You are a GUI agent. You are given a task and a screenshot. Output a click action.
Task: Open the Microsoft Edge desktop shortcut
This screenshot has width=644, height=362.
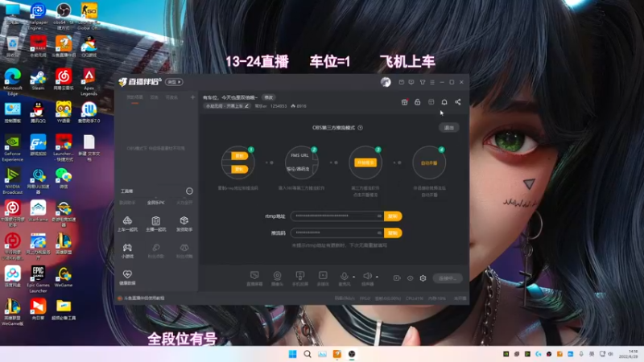(x=13, y=83)
